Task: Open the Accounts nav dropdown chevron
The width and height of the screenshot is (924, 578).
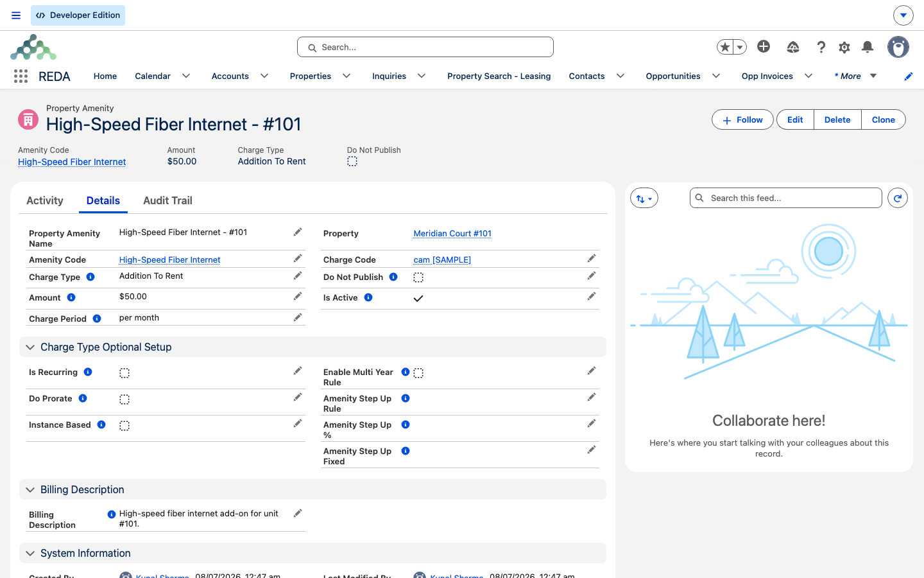Action: (264, 76)
